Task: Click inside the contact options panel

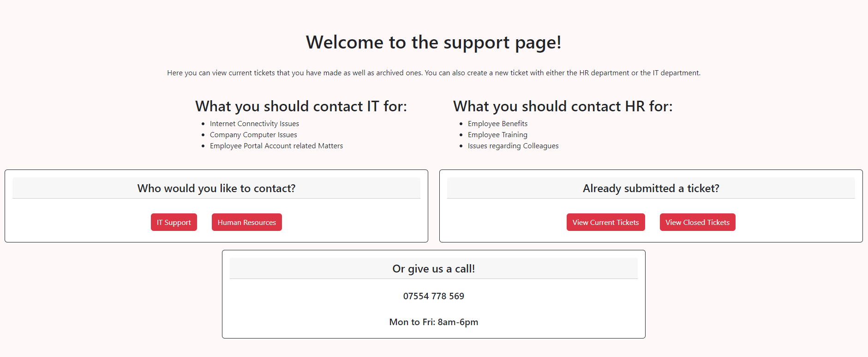Action: [x=216, y=206]
